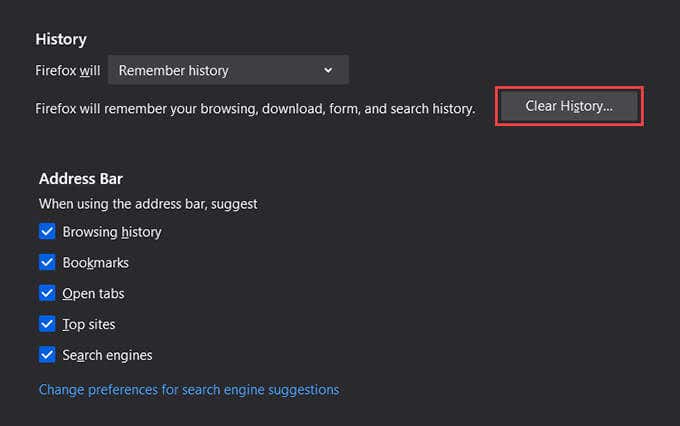680x426 pixels.
Task: Disable the Open tabs suggestion checkbox
Action: [47, 293]
